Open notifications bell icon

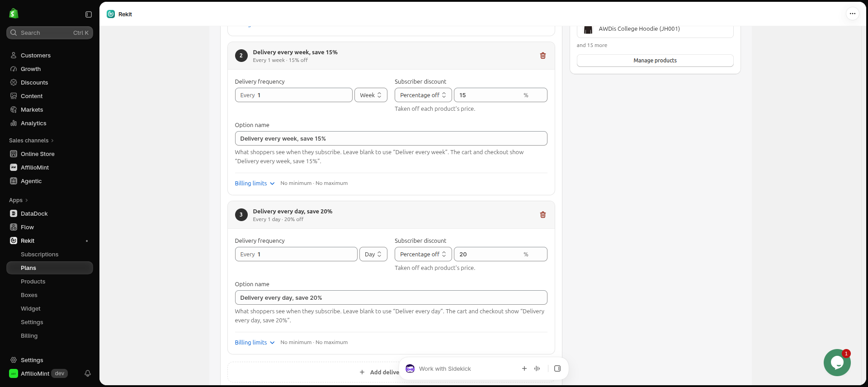[88, 373]
